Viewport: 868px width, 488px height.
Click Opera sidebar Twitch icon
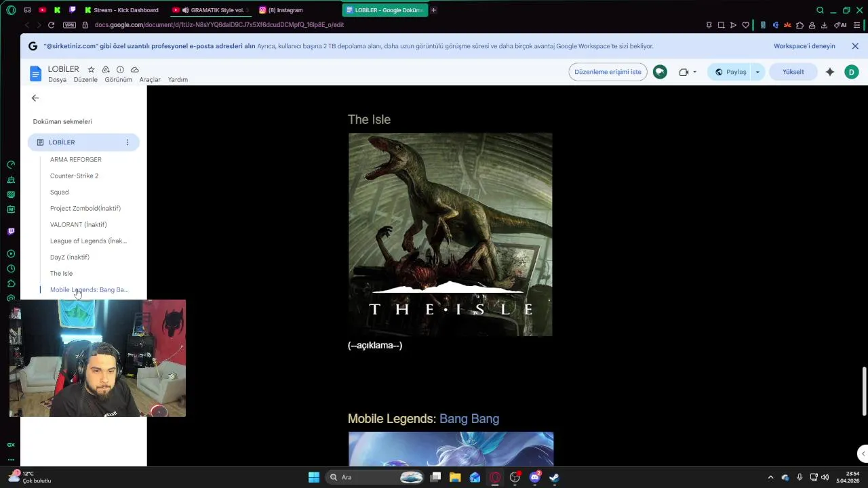[x=11, y=231]
